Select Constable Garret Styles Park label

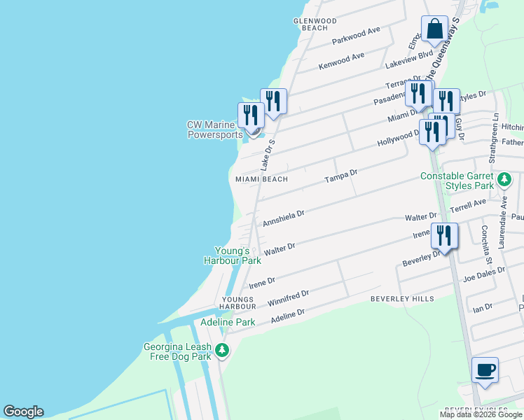point(457,181)
